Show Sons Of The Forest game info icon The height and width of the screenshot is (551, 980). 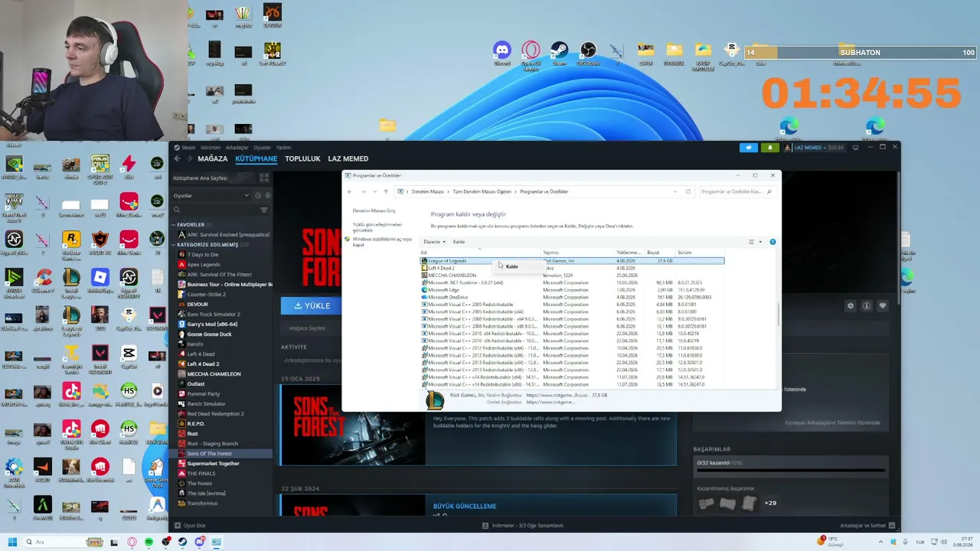[x=866, y=305]
